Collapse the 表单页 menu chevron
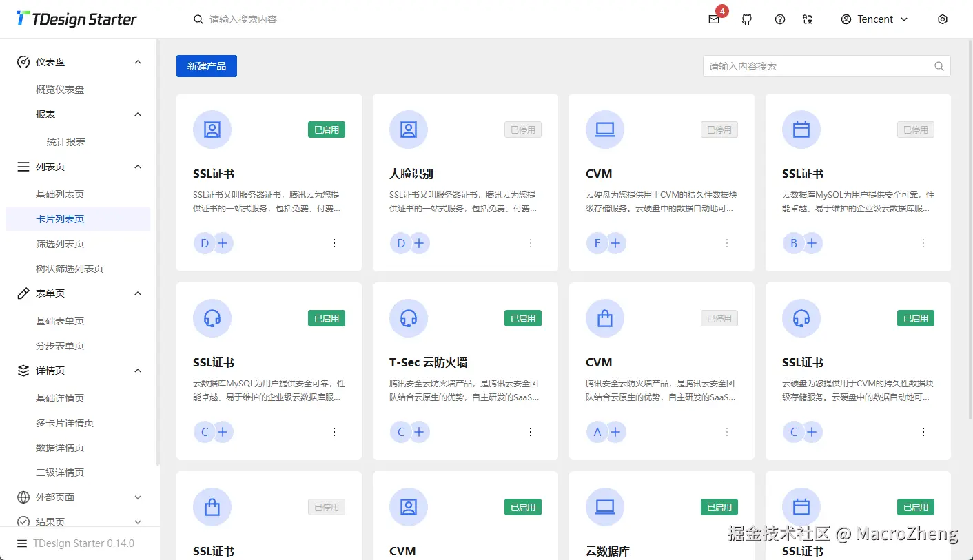This screenshot has width=973, height=560. pos(138,293)
